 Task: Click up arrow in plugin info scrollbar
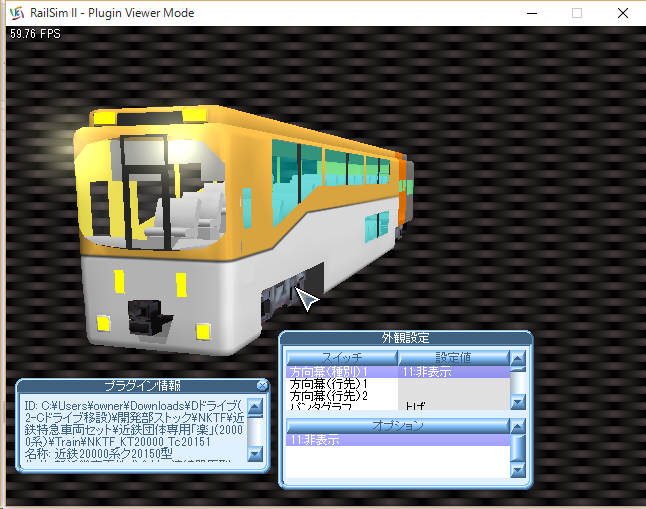tap(255, 406)
